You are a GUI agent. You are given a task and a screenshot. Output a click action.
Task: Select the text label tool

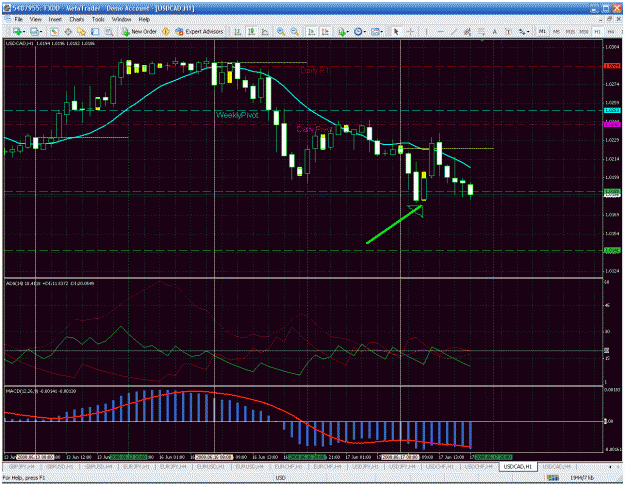(508, 31)
